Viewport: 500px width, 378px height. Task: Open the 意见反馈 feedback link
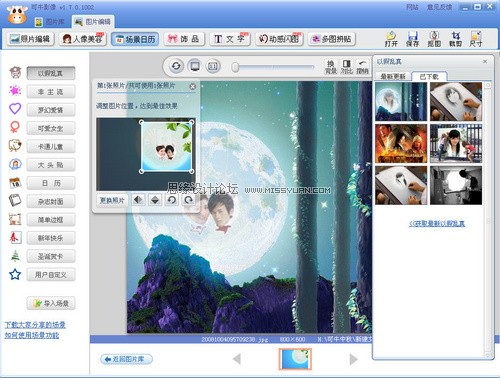440,7
